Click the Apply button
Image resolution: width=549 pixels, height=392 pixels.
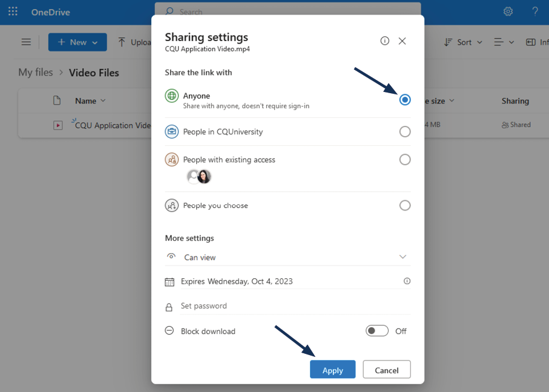tap(332, 370)
